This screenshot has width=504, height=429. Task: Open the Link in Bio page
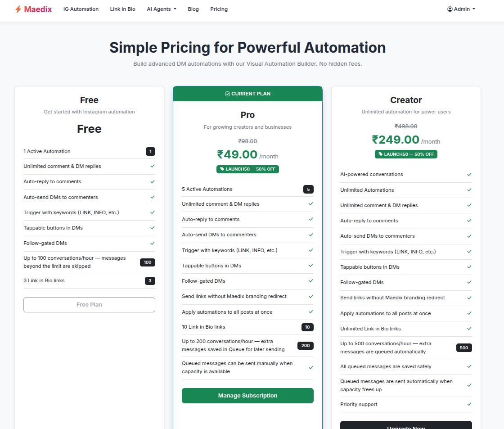pos(122,9)
